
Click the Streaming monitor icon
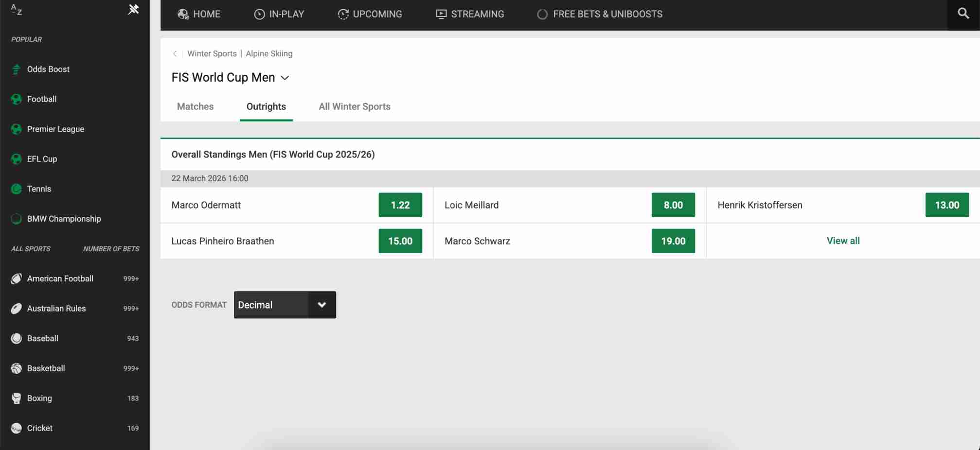click(x=441, y=14)
